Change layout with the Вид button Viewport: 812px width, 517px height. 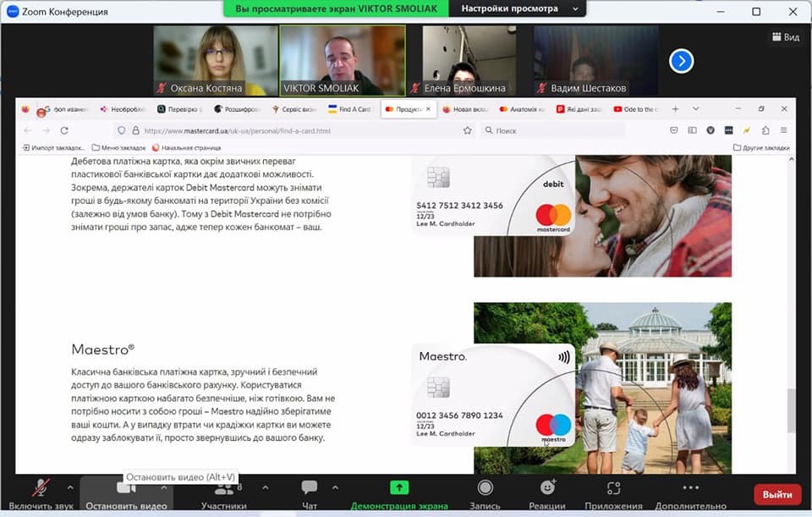[786, 36]
